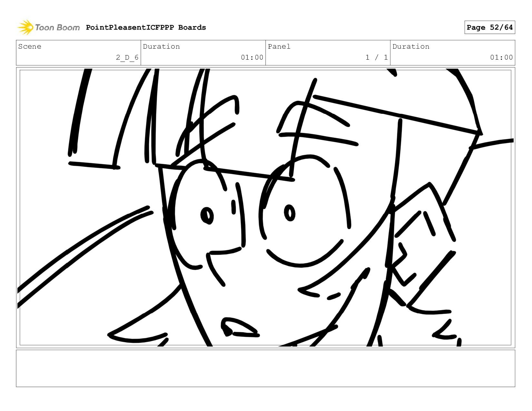Click the PointPleasentICFPPP Boards title text
Screen dimensions: 532x411
pyautogui.click(x=146, y=27)
